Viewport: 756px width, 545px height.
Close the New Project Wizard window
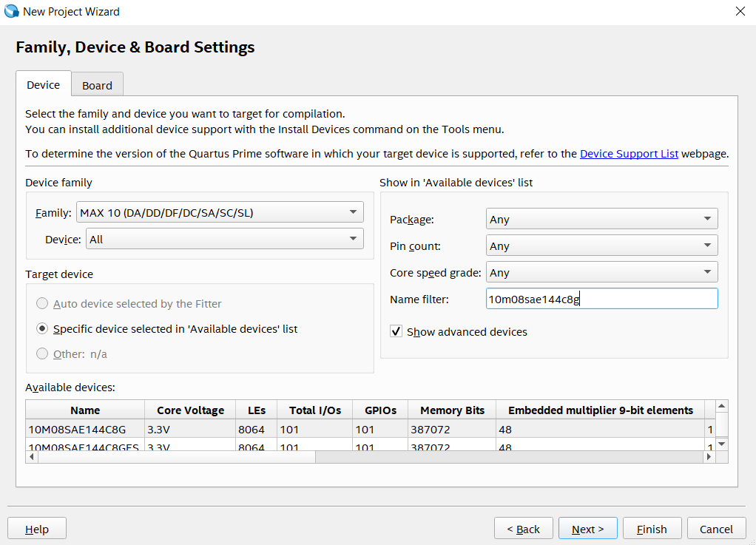click(740, 11)
